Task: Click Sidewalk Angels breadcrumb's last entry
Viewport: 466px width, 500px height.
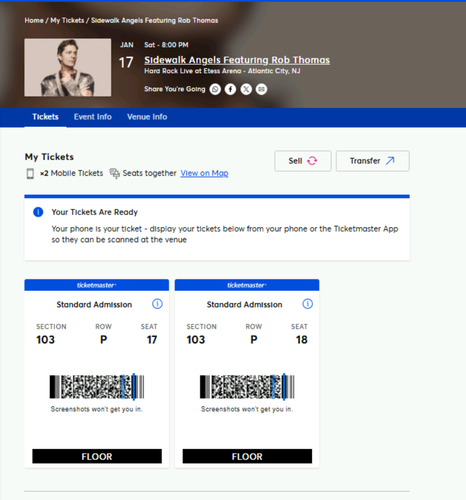Action: [155, 20]
